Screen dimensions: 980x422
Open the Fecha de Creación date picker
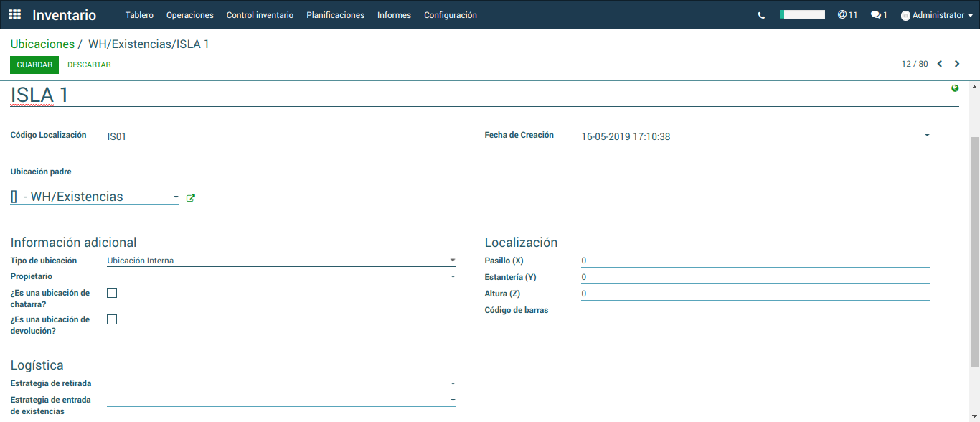pyautogui.click(x=755, y=136)
